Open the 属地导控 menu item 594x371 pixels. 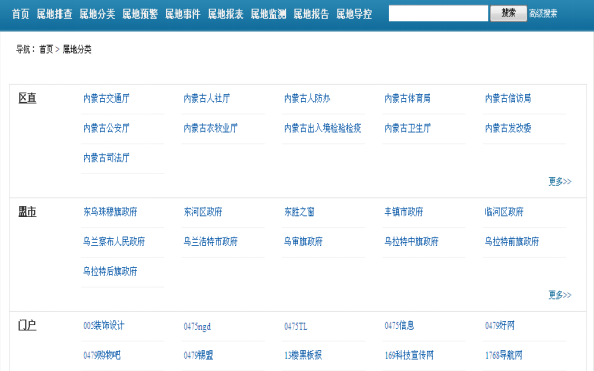pyautogui.click(x=354, y=14)
